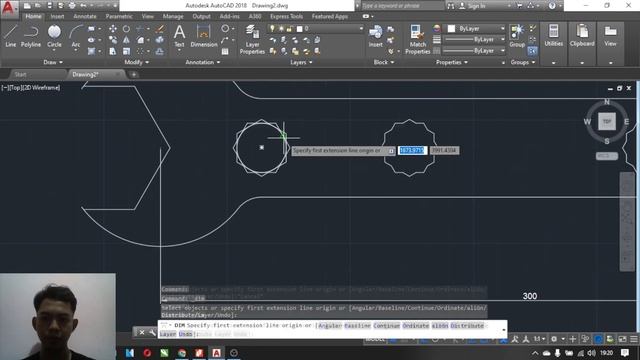Switch to the Insert ribbon tab
This screenshot has width=640, height=360.
[x=57, y=16]
